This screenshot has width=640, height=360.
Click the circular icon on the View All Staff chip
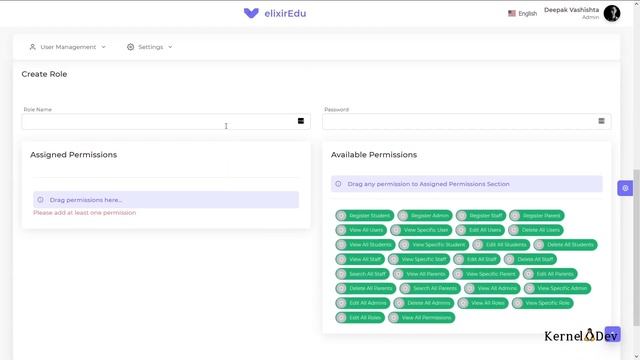pyautogui.click(x=342, y=259)
